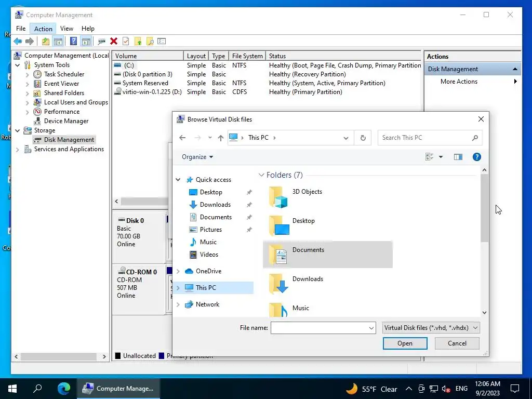Open Device Manager in console tree
Image resolution: width=532 pixels, height=399 pixels.
pyautogui.click(x=66, y=121)
